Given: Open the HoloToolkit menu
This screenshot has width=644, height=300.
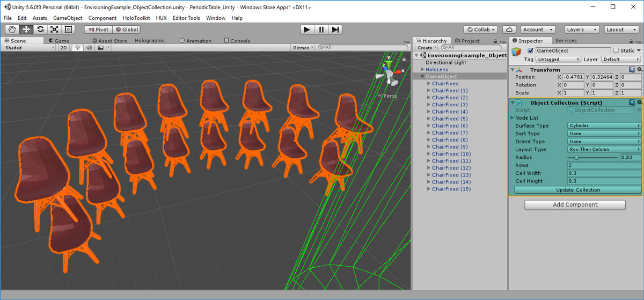Looking at the screenshot, I should click(x=136, y=18).
